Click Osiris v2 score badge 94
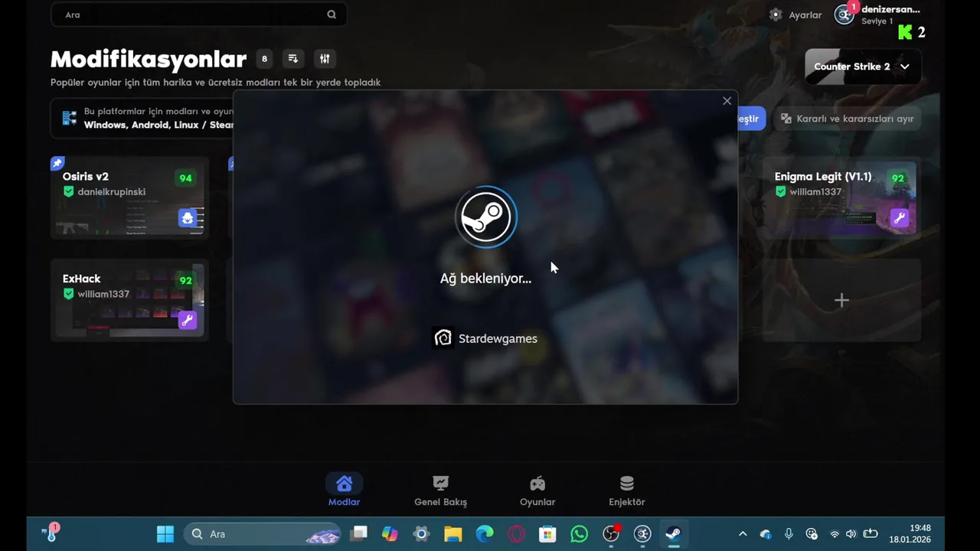980x551 pixels. [185, 178]
